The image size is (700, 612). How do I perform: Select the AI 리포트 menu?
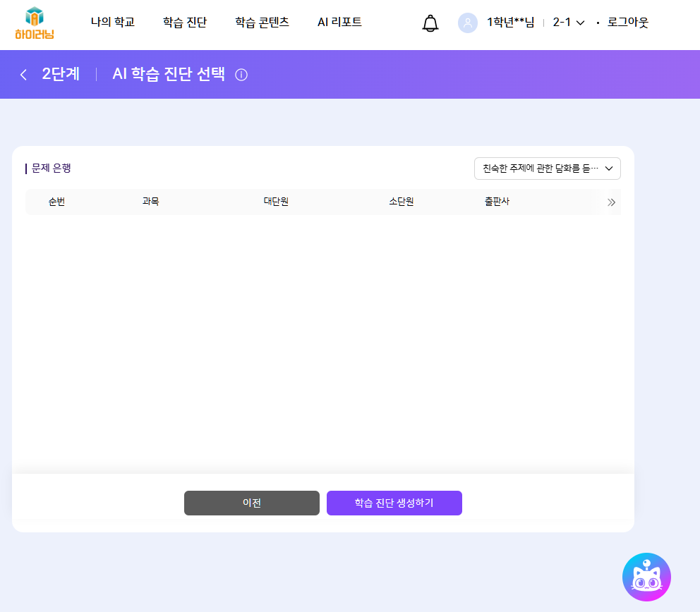339,23
